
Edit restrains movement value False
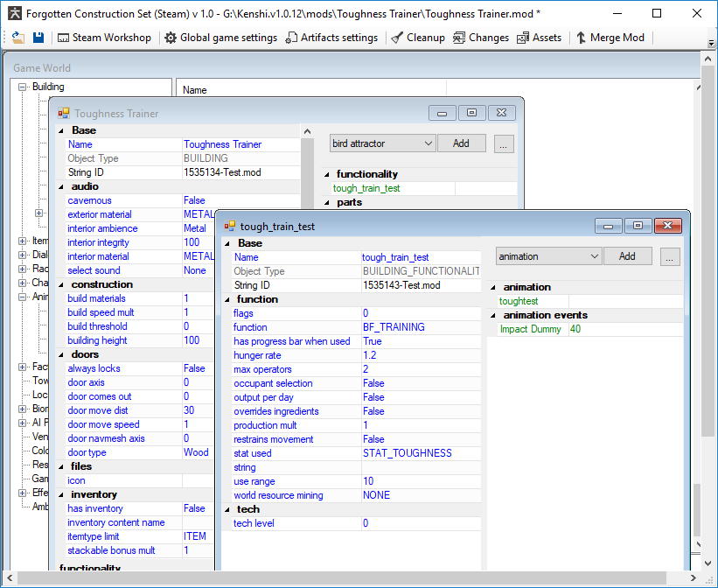click(x=421, y=439)
